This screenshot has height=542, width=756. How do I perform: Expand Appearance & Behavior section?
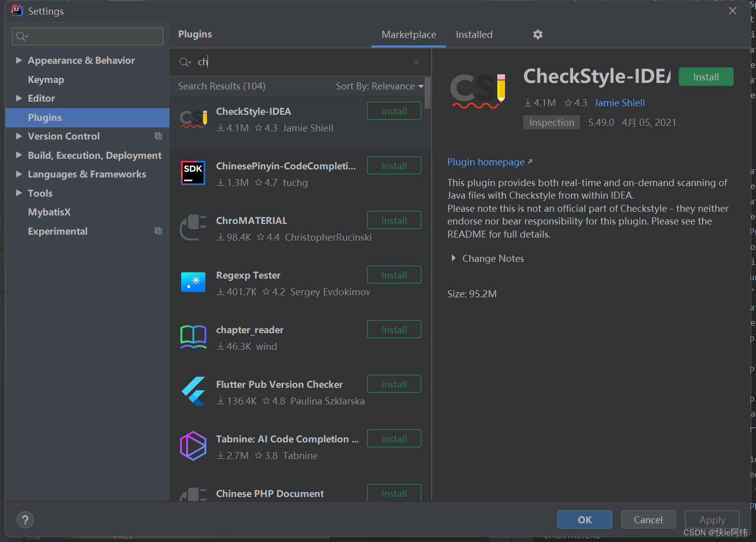pos(19,60)
